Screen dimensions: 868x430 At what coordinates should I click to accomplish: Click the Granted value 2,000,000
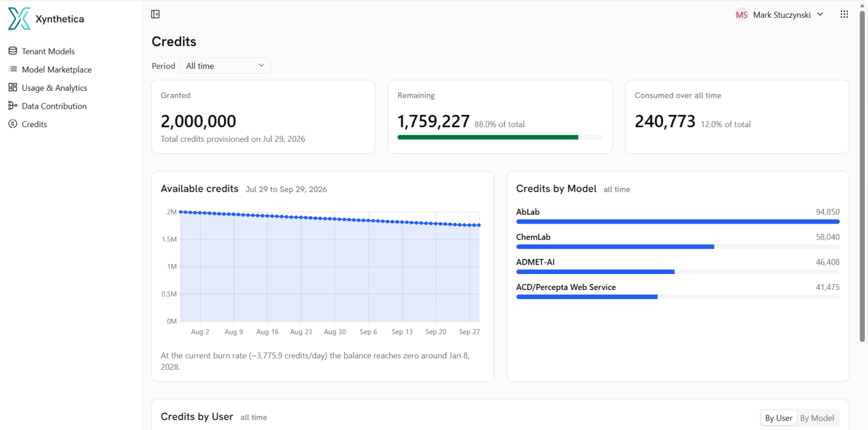[x=198, y=121]
